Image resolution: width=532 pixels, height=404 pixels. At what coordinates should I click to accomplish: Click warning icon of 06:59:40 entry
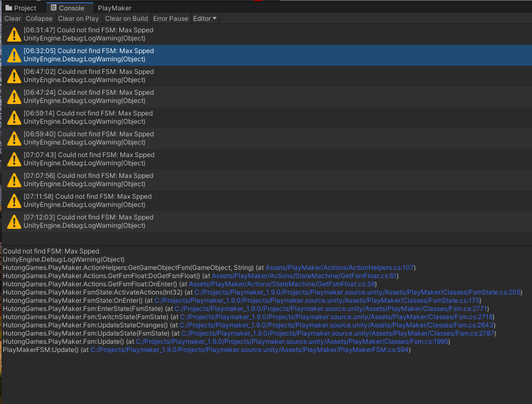(14, 138)
